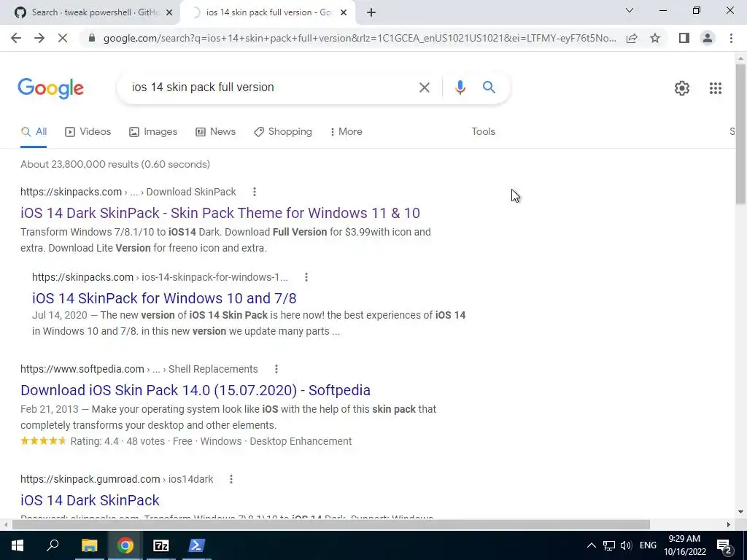The height and width of the screenshot is (560, 747).
Task: Open the Chrome profile avatar menu
Action: point(708,38)
